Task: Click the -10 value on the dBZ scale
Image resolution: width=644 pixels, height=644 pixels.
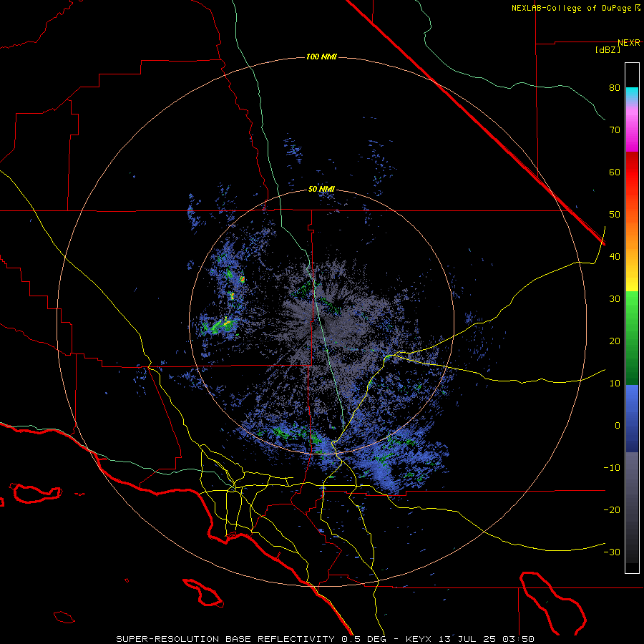Action: click(x=612, y=468)
